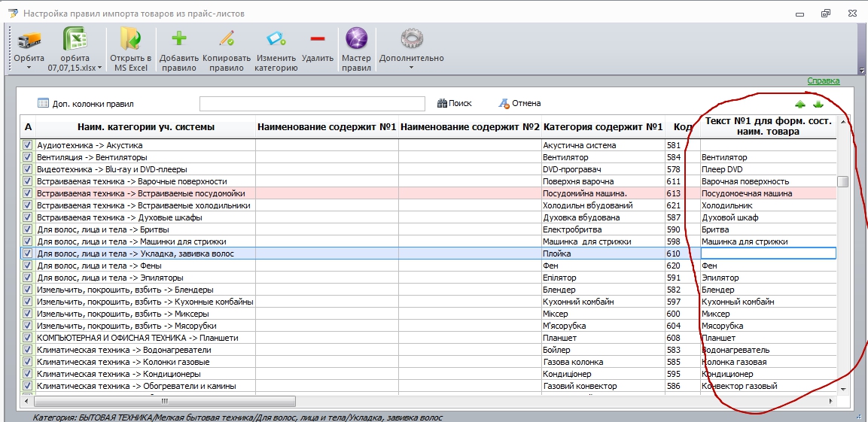Toggle checkbox for Кондиционеры row
The image size is (868, 422).
[28, 374]
